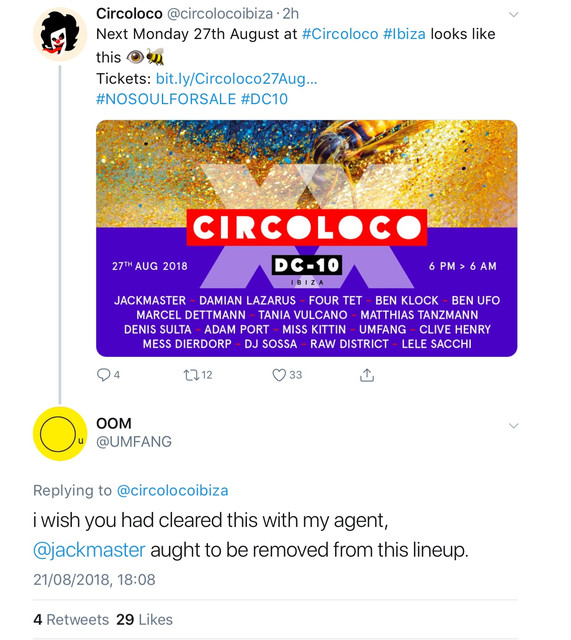The width and height of the screenshot is (571, 640).
Task: Open the #Circoloco hashtag
Action: click(x=340, y=34)
